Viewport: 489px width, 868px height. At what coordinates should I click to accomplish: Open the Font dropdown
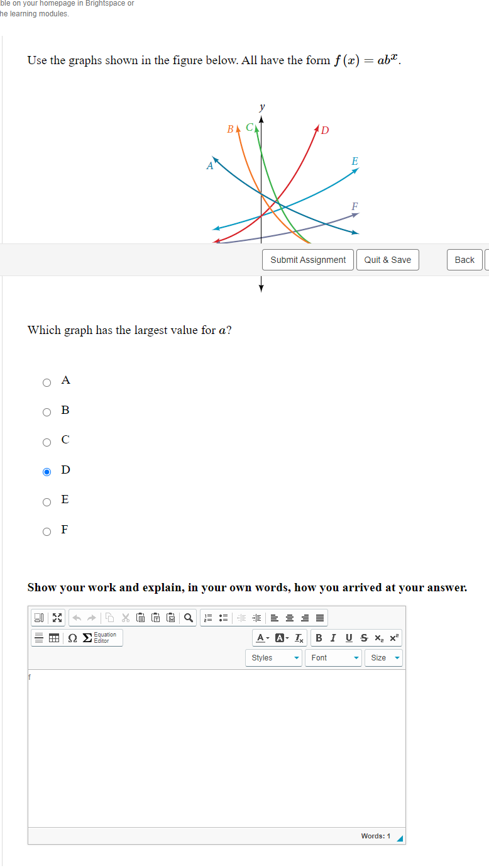(x=333, y=657)
